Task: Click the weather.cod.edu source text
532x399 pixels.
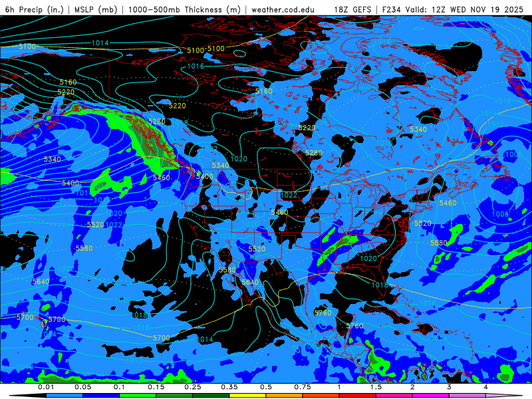Action: pos(283,9)
